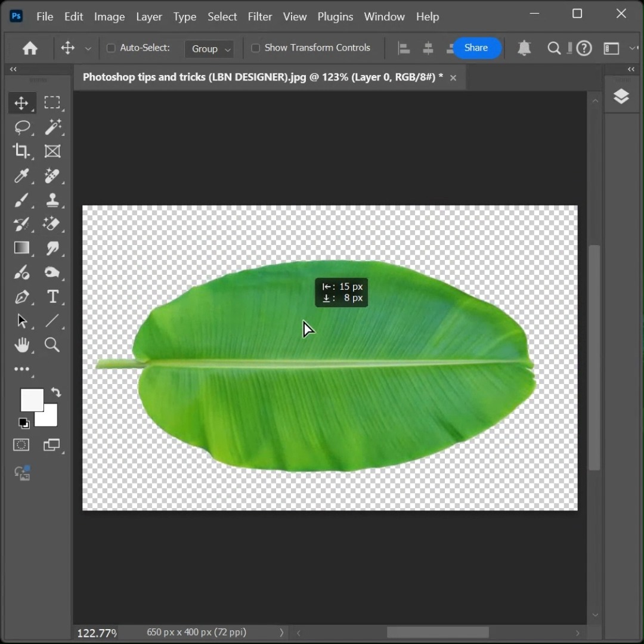
Task: Select the Gradient tool
Action: click(21, 247)
